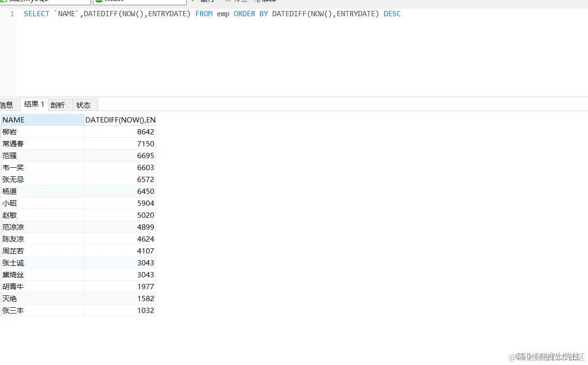Click the 3043 cell in 张士诚's row
Image resolution: width=588 pixels, height=365 pixels.
tap(120, 263)
